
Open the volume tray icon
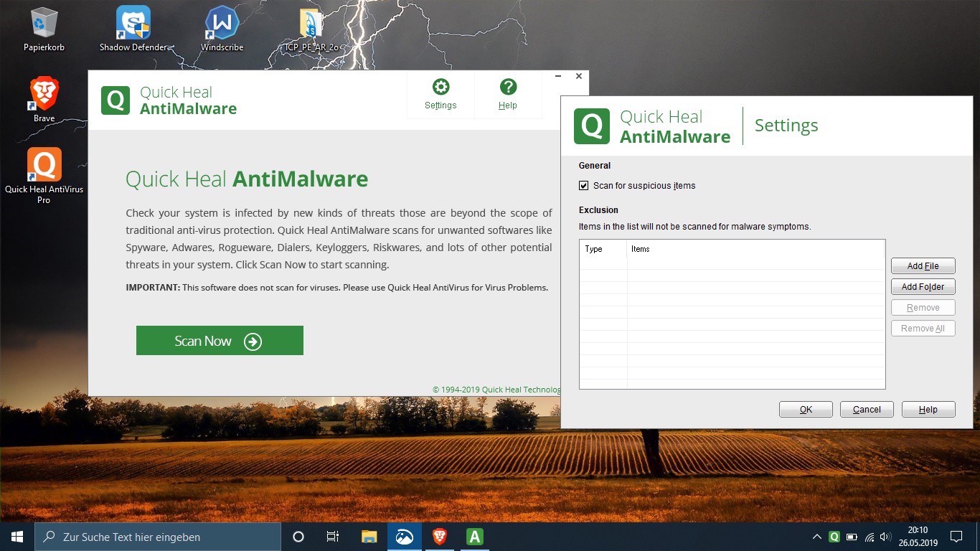click(x=886, y=537)
